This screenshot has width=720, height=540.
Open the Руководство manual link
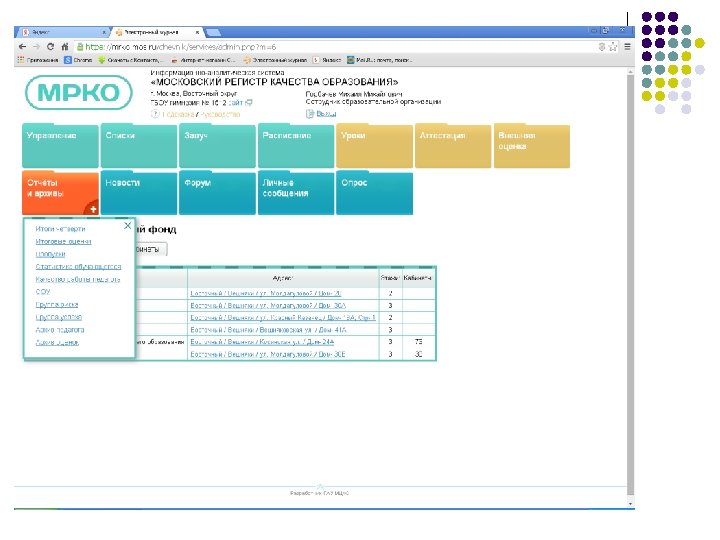[x=220, y=114]
